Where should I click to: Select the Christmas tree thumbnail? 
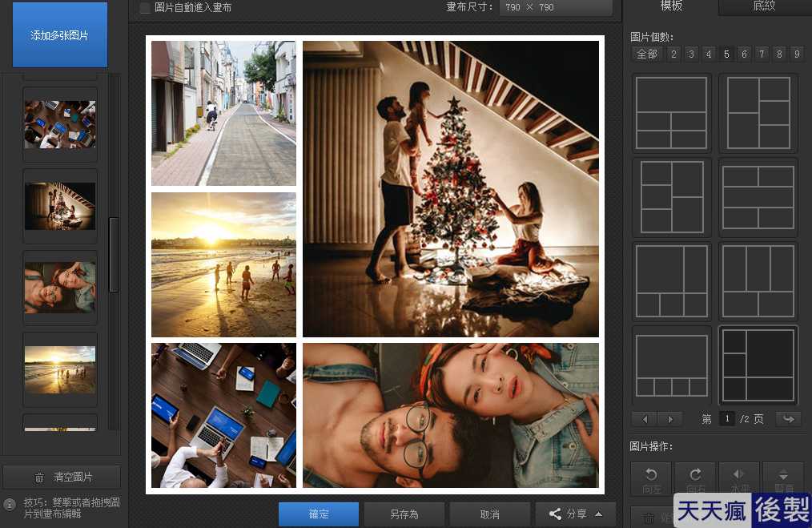pos(60,206)
